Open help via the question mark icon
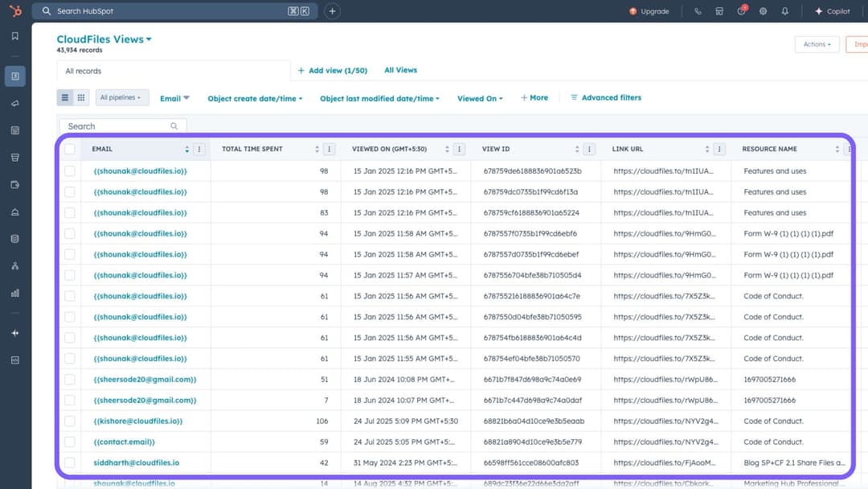 click(x=740, y=10)
